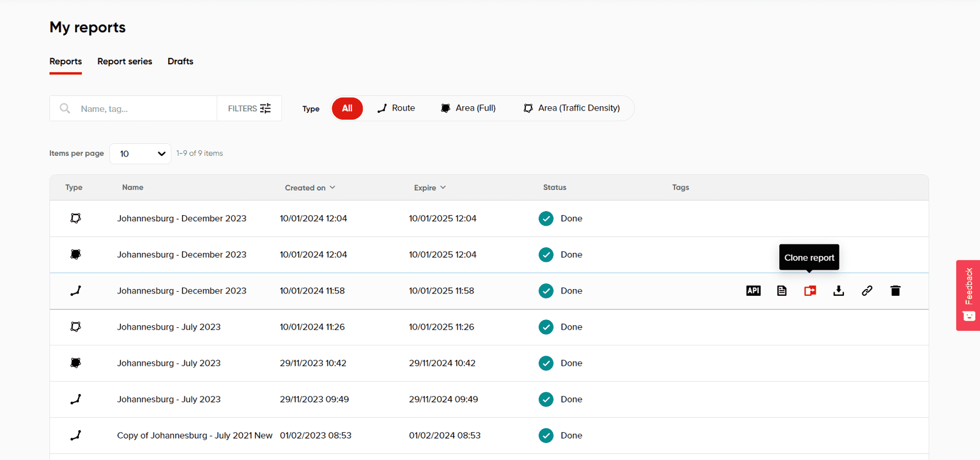Sort by Expire column
The image size is (980, 460).
coord(429,187)
